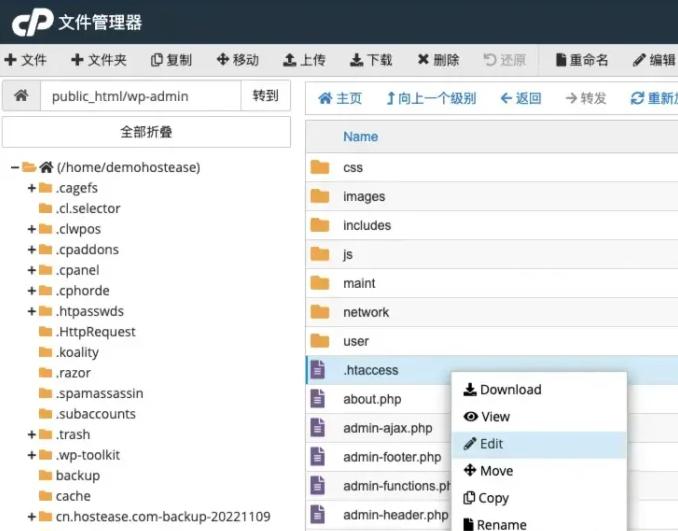Click the admin-header.php file icon
The height and width of the screenshot is (531, 678).
tap(318, 515)
